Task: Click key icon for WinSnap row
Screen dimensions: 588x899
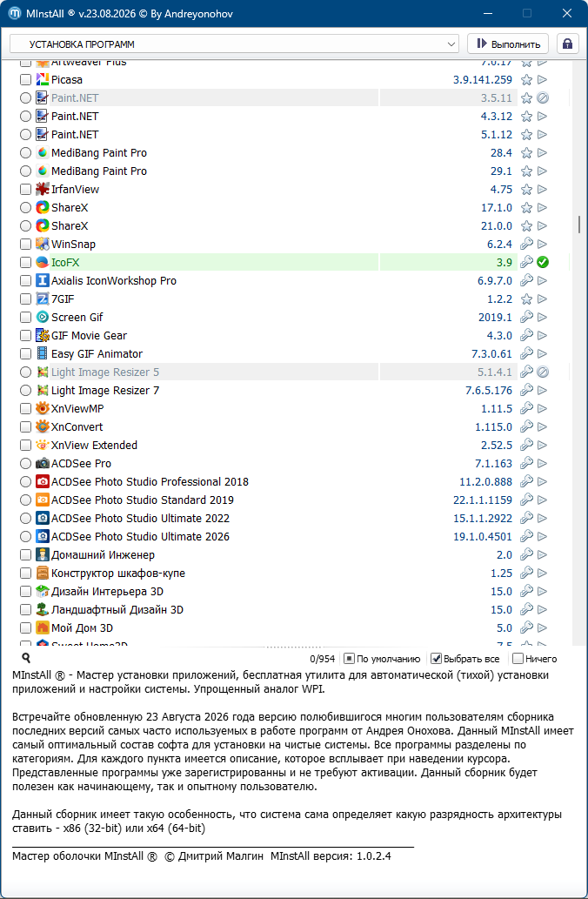Action: 526,245
